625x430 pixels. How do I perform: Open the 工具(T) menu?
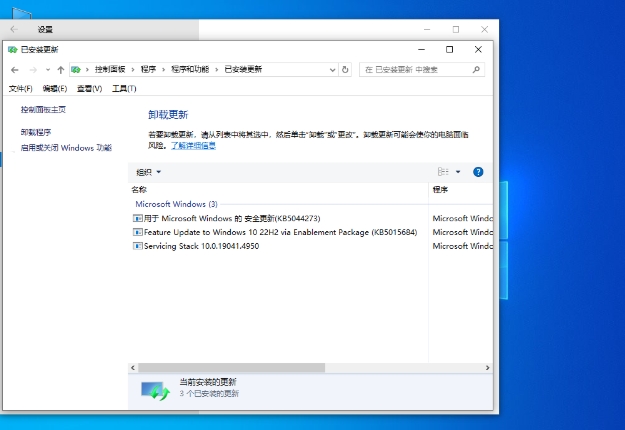124,89
